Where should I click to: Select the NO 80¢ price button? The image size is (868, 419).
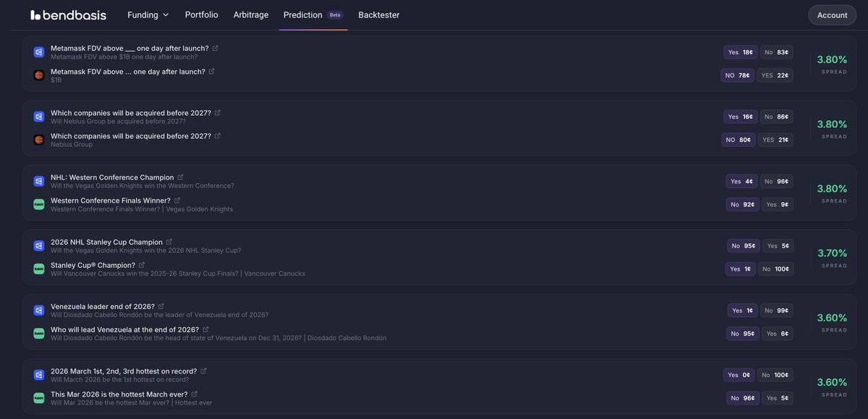739,140
